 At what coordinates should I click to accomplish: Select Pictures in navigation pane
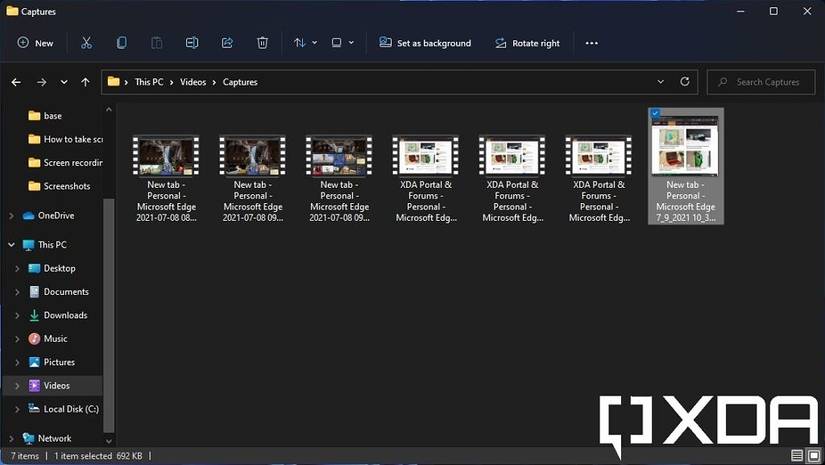point(52,362)
